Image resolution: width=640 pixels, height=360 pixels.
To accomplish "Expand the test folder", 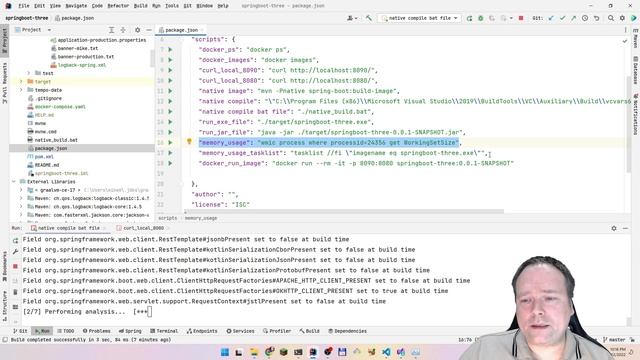I will point(29,73).
